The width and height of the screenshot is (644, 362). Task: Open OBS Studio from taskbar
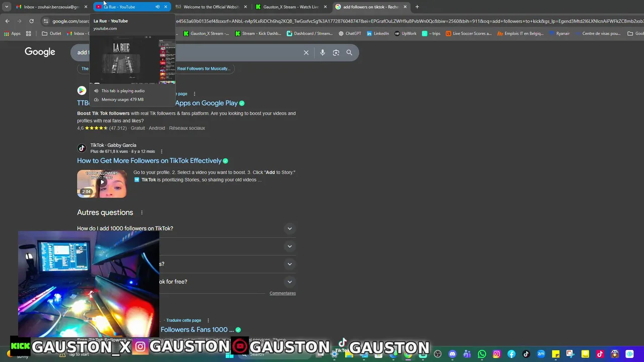[438, 354]
